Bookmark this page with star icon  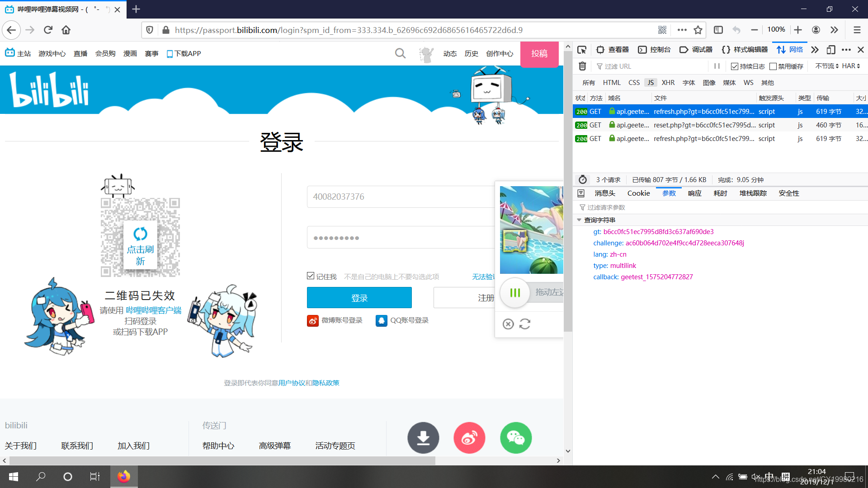point(698,30)
